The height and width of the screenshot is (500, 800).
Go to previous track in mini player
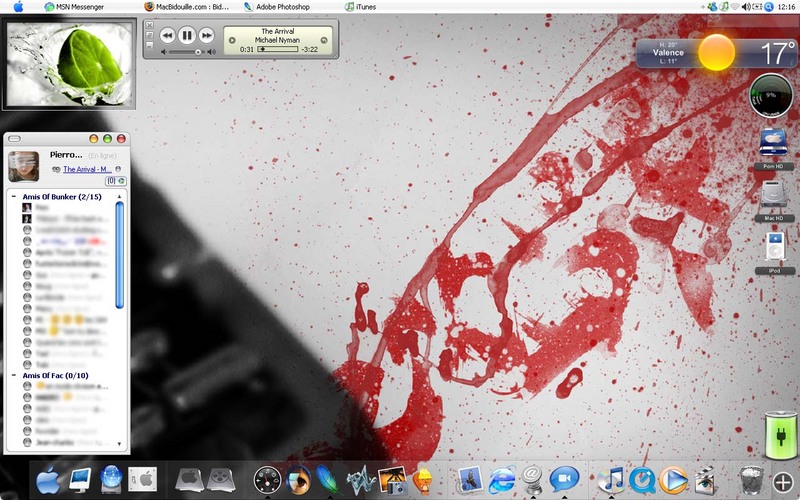tap(167, 35)
